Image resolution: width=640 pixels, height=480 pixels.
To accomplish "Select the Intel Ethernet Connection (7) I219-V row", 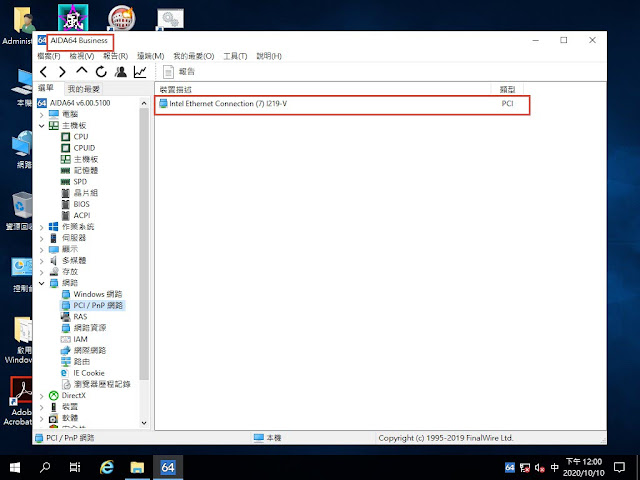I will [x=342, y=104].
